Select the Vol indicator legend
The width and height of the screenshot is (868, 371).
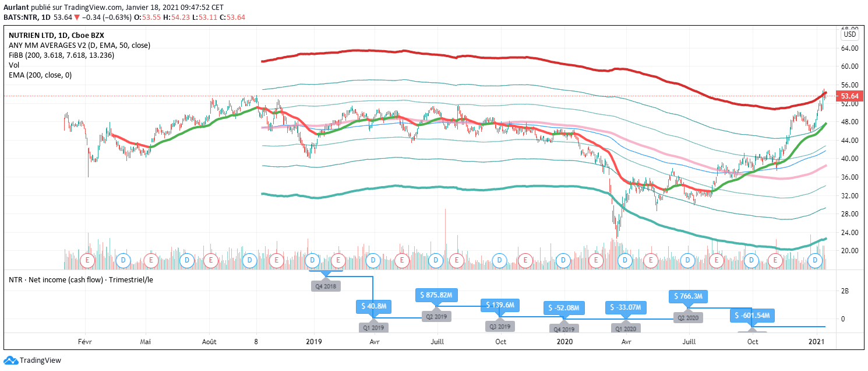coord(14,65)
